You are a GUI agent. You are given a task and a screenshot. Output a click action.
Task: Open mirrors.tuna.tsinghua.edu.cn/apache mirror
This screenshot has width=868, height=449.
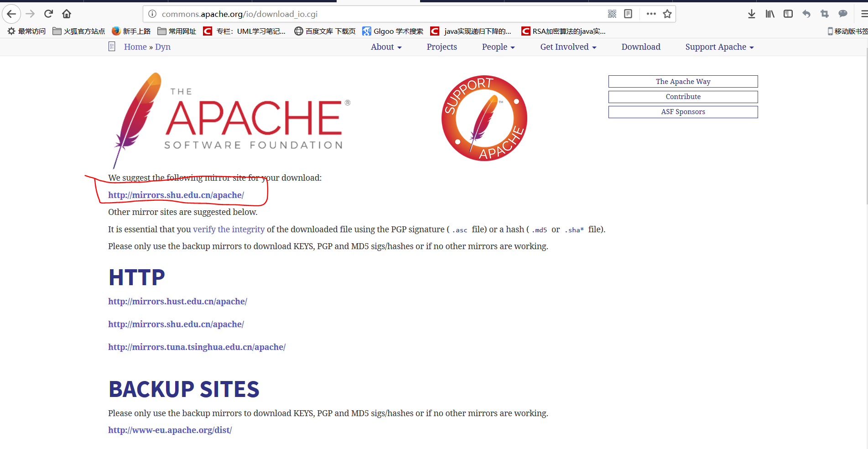[197, 347]
